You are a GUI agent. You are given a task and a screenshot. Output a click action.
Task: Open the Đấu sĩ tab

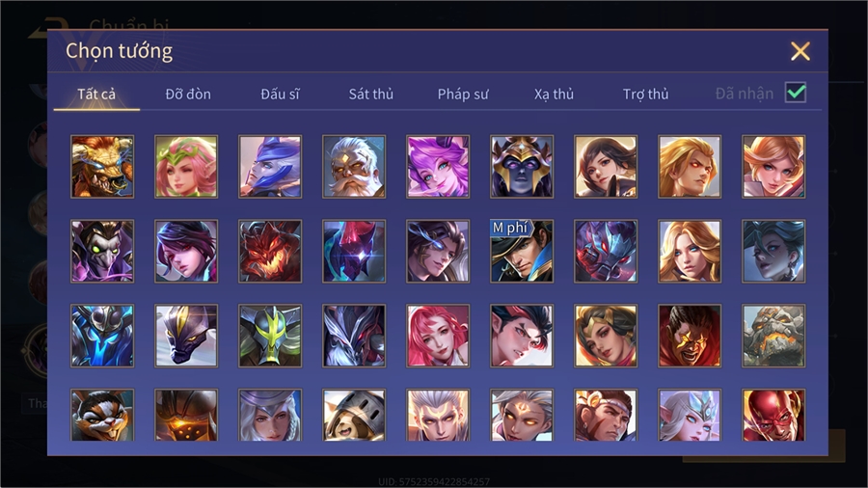(x=280, y=95)
